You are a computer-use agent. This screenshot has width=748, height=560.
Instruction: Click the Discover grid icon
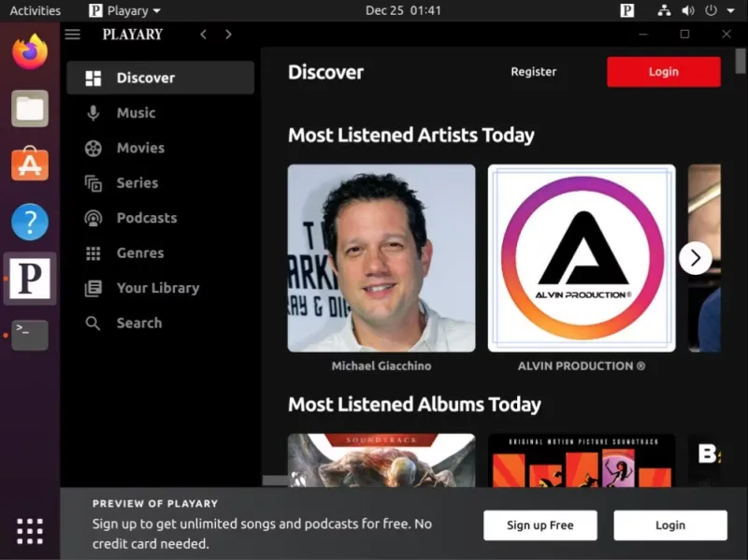[93, 79]
